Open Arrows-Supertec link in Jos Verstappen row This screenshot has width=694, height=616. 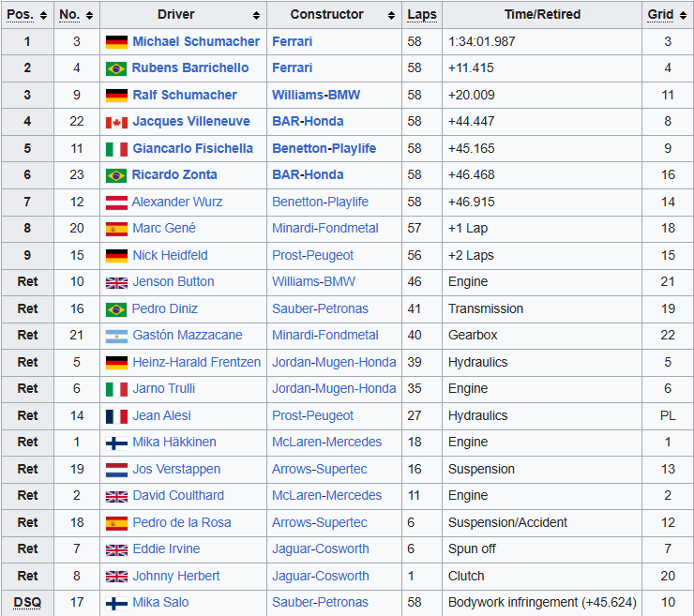tap(320, 470)
